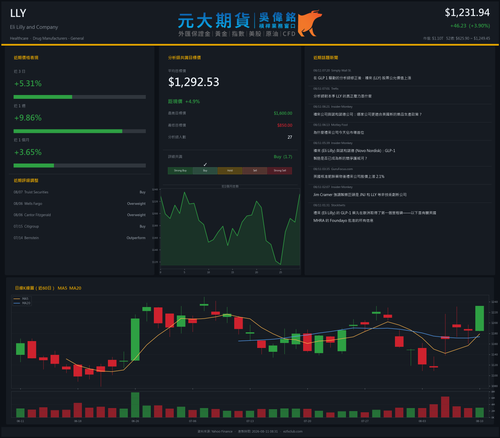The height and width of the screenshot is (438, 500).
Task: Click the $1,600.00 highest target value
Action: 283,113
